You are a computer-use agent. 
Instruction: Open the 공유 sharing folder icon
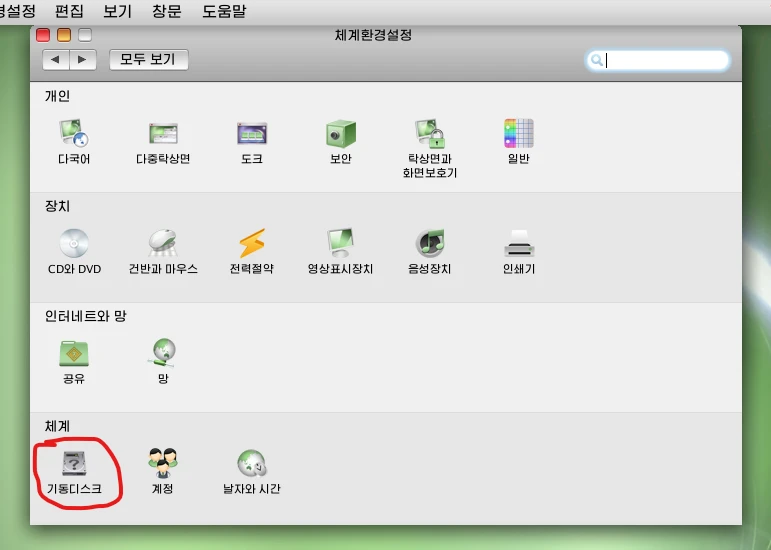tap(74, 353)
